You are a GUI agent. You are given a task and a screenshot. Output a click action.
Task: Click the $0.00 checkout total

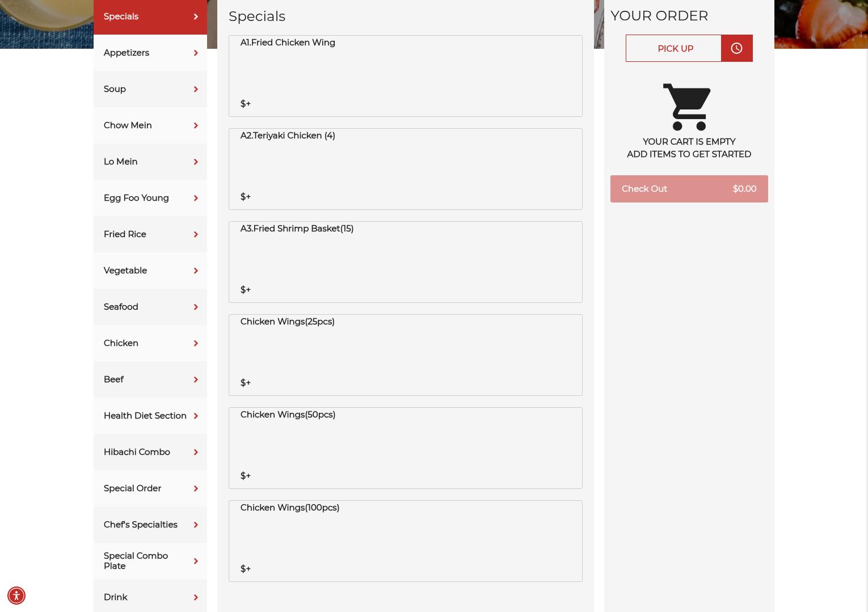(744, 189)
